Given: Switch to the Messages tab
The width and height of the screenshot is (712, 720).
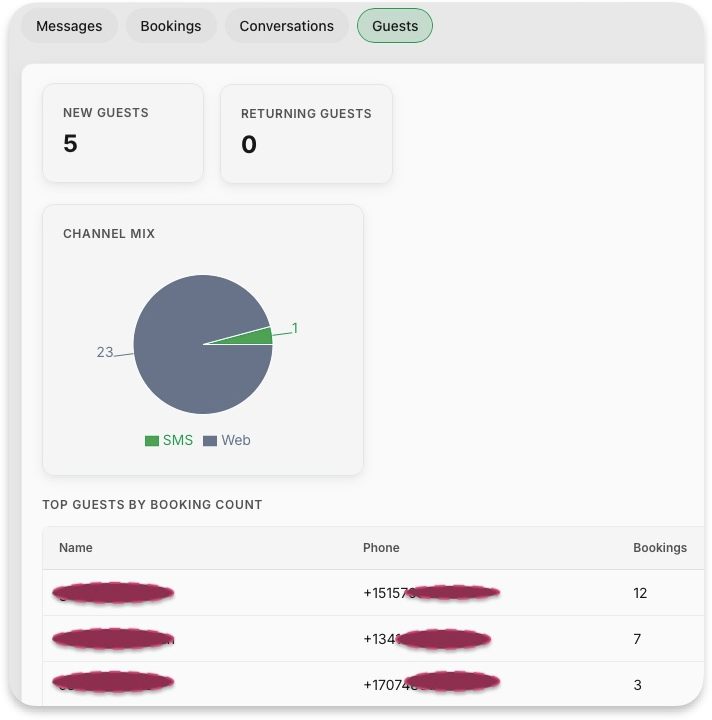Looking at the screenshot, I should [69, 26].
